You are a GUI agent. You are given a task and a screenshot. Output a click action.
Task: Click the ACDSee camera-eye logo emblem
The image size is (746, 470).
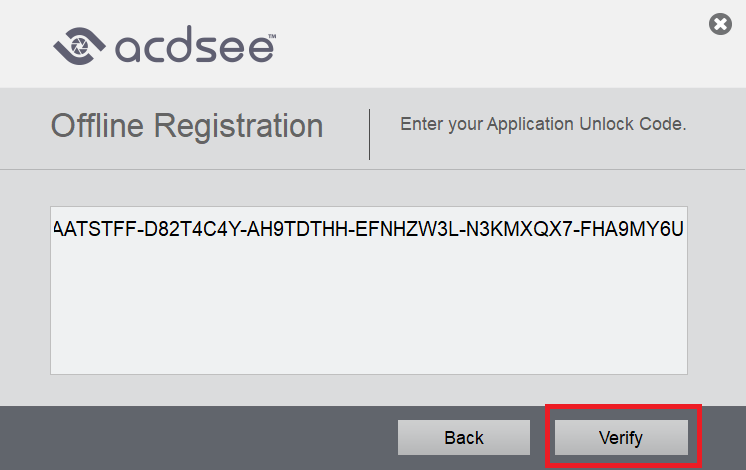[x=78, y=45]
